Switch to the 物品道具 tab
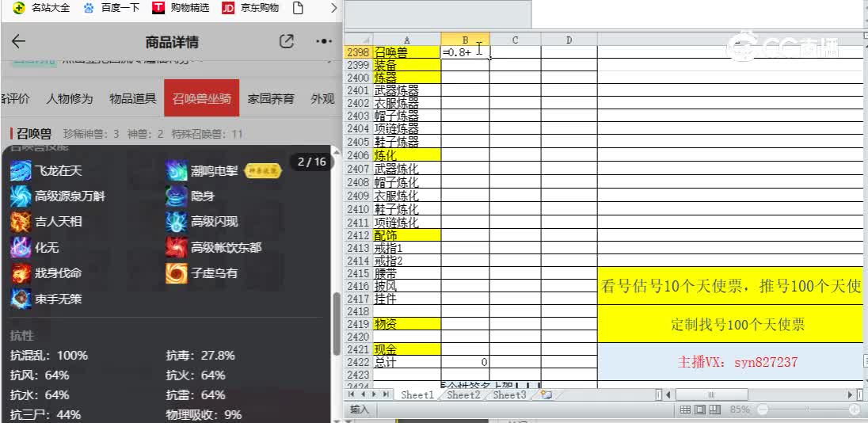 (133, 98)
